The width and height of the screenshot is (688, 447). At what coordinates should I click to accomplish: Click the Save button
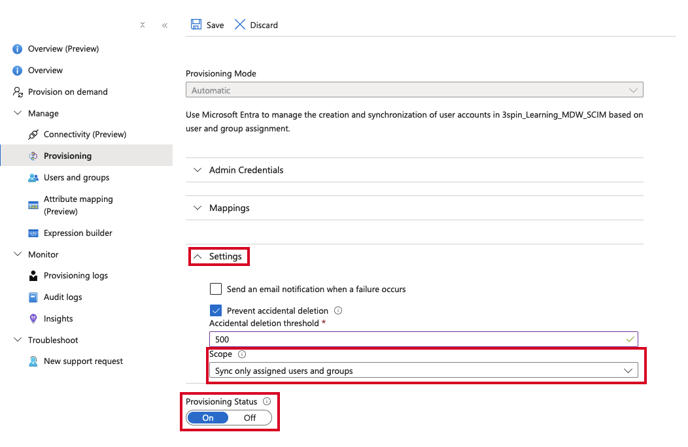pos(208,25)
